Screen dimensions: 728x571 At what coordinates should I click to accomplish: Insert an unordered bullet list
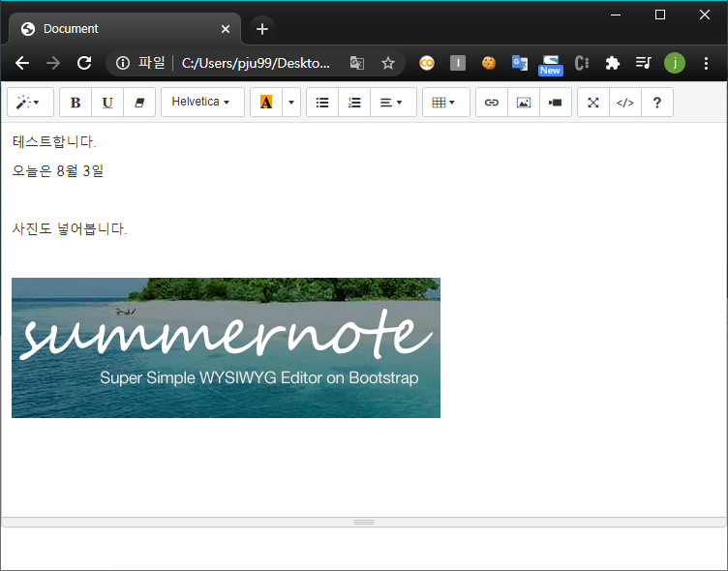pyautogui.click(x=322, y=103)
